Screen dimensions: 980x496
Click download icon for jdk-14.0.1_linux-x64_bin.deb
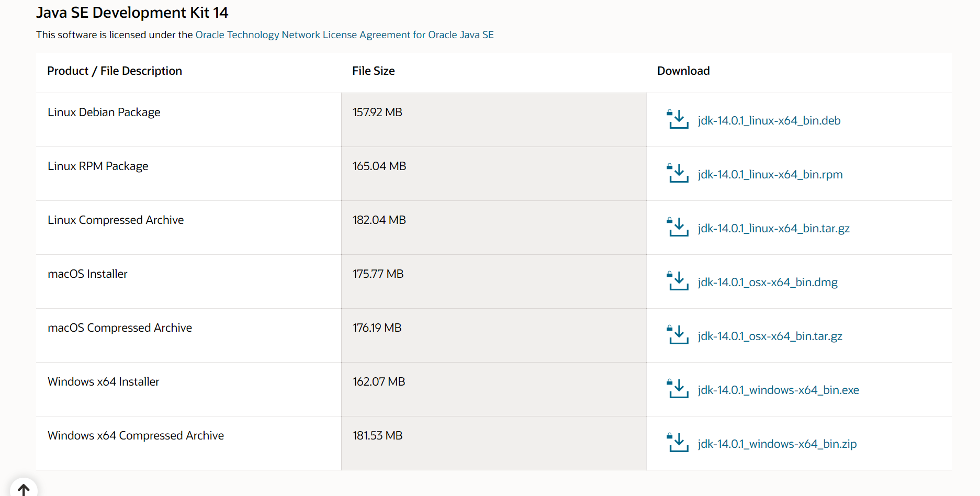coord(678,119)
